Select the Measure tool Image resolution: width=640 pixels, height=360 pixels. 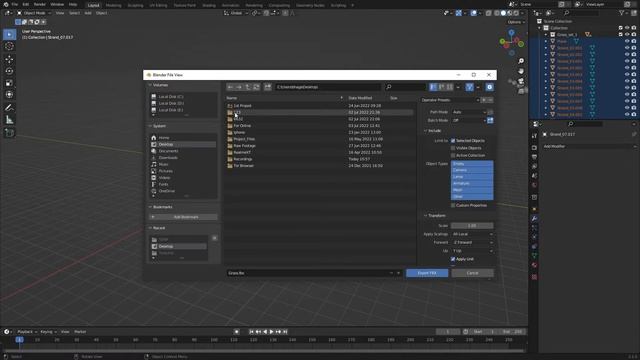[9, 120]
